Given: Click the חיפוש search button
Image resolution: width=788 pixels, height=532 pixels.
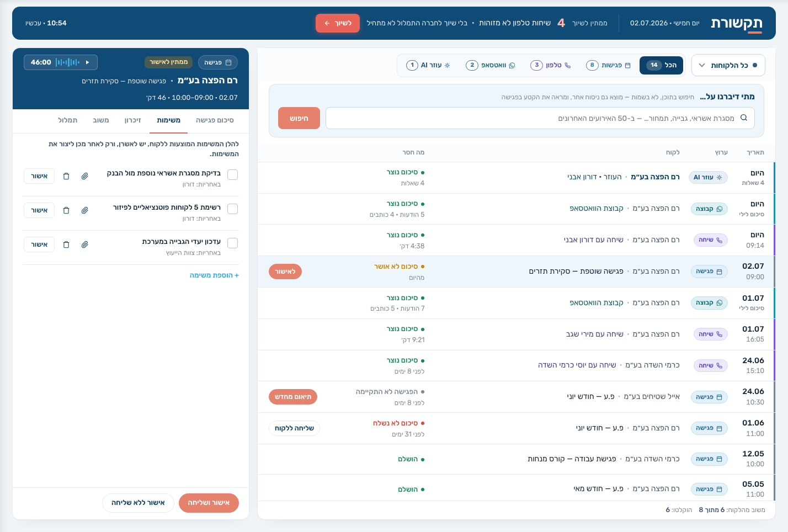Looking at the screenshot, I should point(299,118).
